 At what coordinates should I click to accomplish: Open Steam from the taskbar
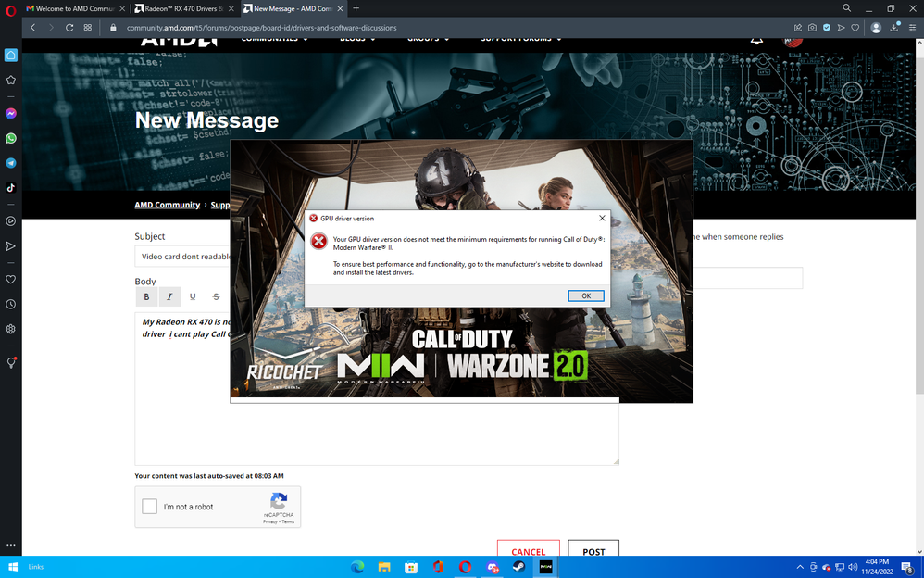[x=518, y=567]
